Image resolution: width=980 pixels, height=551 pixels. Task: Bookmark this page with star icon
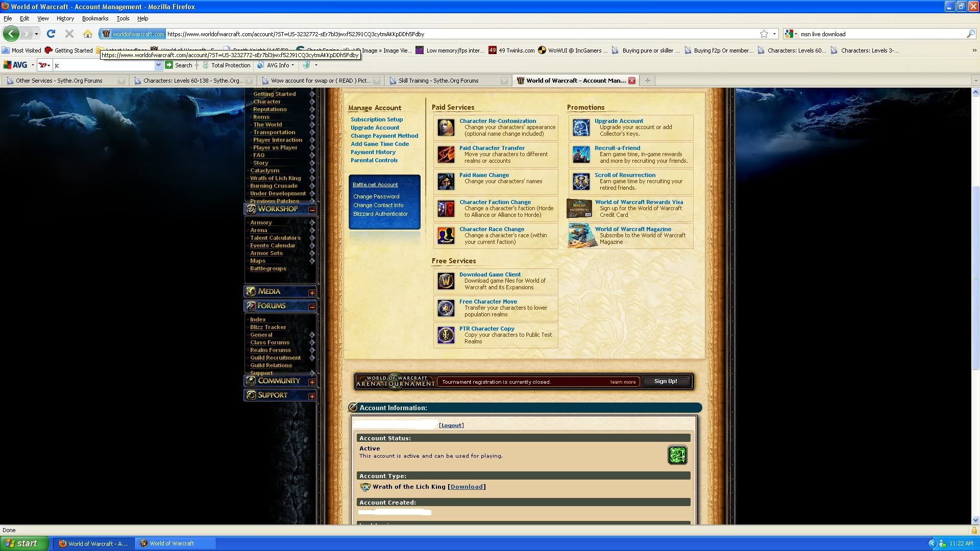(x=764, y=34)
